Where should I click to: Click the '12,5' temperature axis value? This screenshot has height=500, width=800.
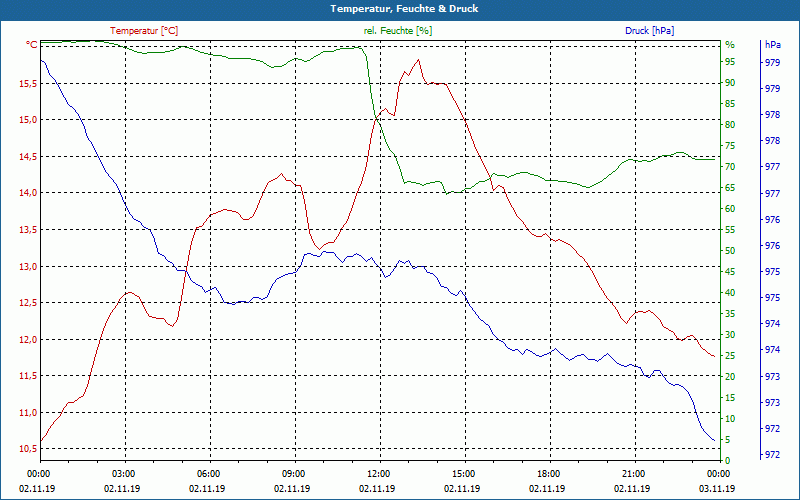point(28,303)
